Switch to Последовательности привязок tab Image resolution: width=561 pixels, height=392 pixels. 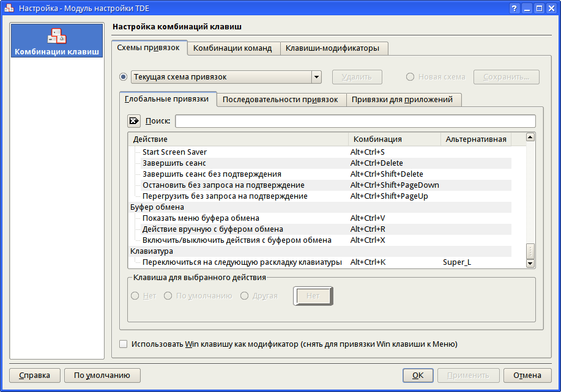tap(280, 100)
